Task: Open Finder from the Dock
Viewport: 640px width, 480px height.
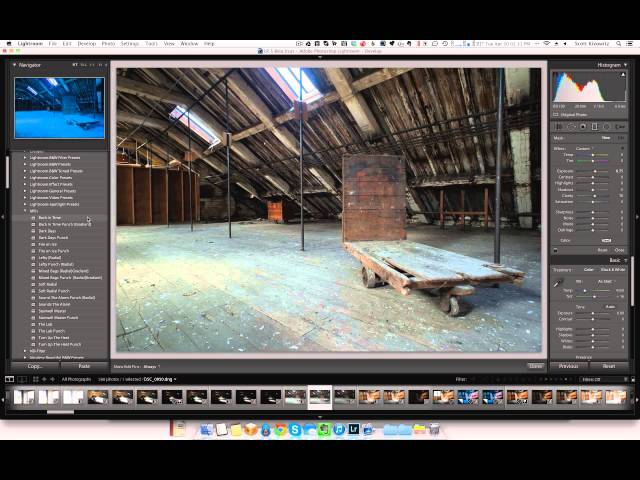Action: (x=207, y=429)
